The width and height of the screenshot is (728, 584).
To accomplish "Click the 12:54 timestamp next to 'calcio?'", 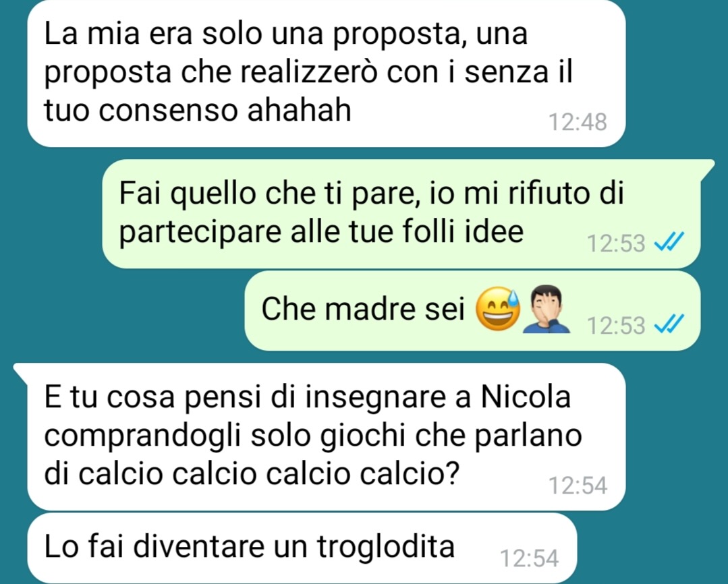I will [x=578, y=486].
